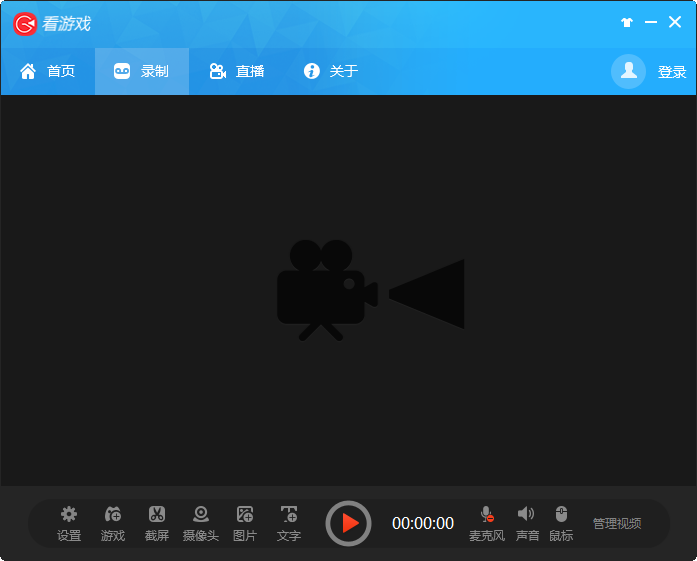Toggle 鼠标 mouse cursor capture
Viewport: 697px width, 561px height.
(x=561, y=524)
